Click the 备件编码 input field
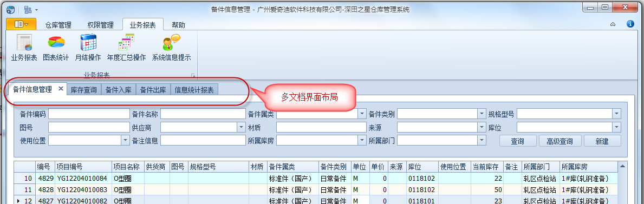 pyautogui.click(x=89, y=114)
